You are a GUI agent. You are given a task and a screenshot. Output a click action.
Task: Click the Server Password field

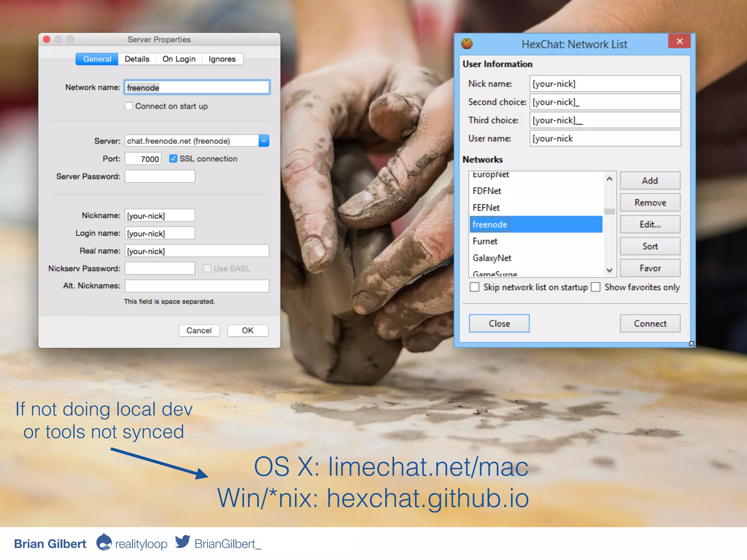160,176
